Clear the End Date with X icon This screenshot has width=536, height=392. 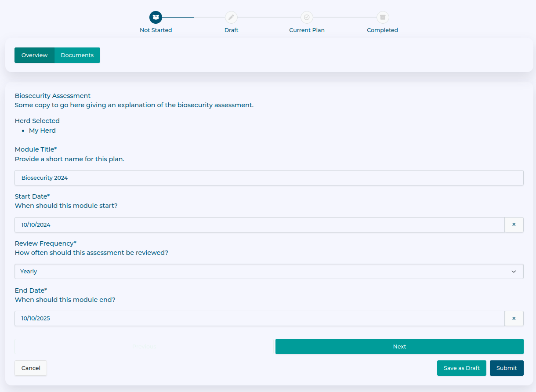(x=514, y=319)
